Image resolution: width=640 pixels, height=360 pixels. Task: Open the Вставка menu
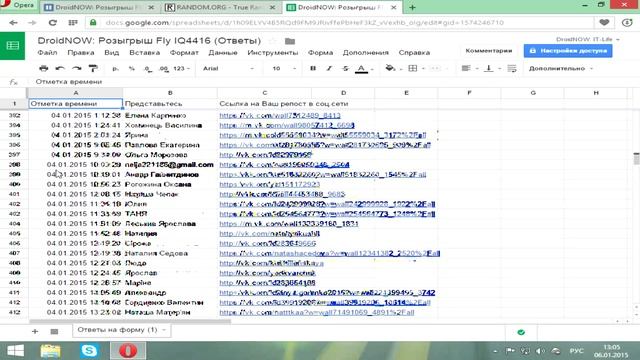(x=144, y=53)
